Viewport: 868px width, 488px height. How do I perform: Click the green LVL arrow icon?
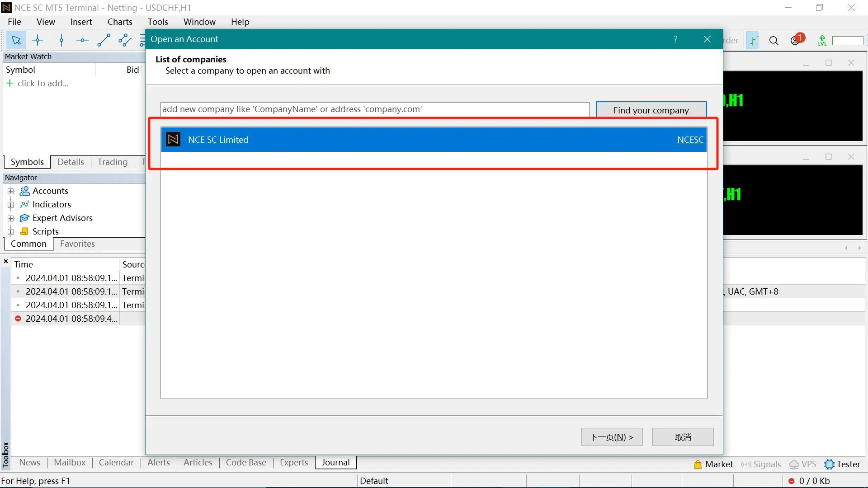point(822,41)
